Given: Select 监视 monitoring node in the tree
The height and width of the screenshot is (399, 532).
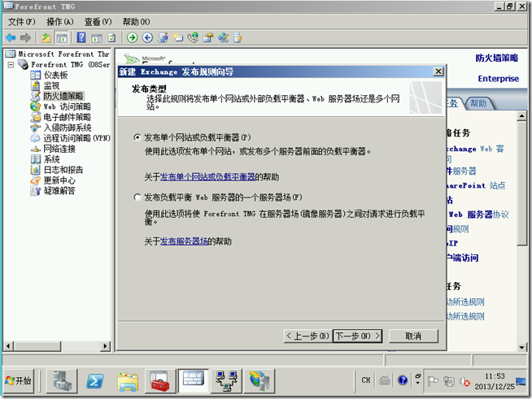Looking at the screenshot, I should click(51, 85).
